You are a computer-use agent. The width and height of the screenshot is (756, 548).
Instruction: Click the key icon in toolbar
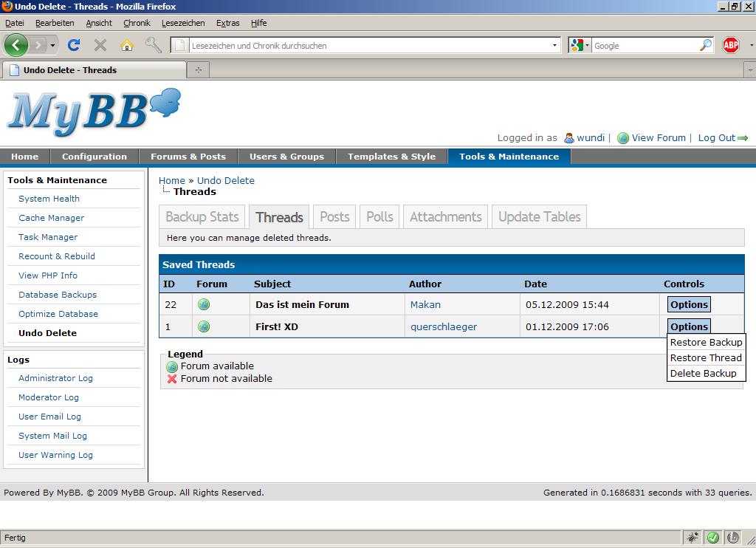(154, 45)
